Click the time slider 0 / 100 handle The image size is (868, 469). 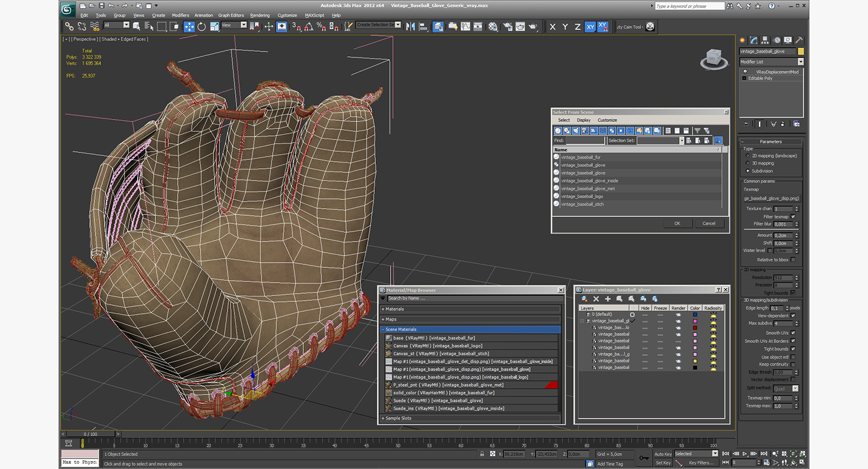click(x=90, y=434)
